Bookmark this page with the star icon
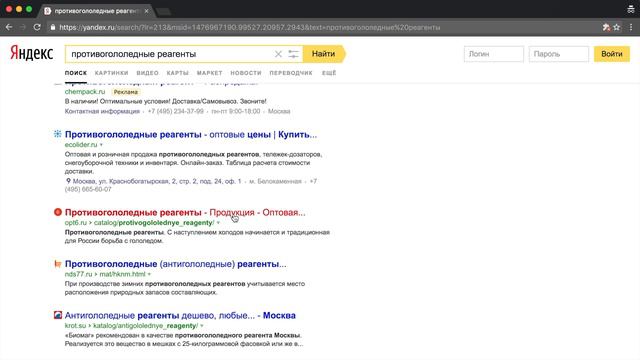 click(617, 27)
